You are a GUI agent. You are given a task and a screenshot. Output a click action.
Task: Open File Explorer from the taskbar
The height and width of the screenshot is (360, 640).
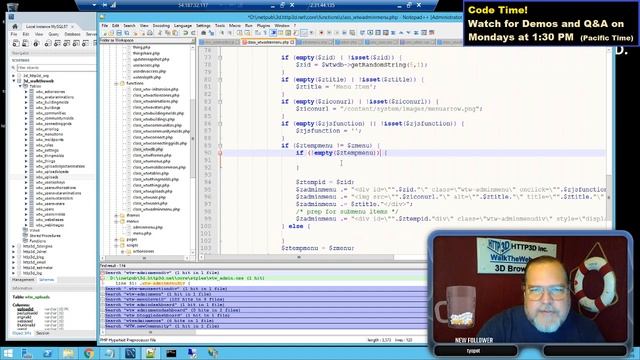69,353
